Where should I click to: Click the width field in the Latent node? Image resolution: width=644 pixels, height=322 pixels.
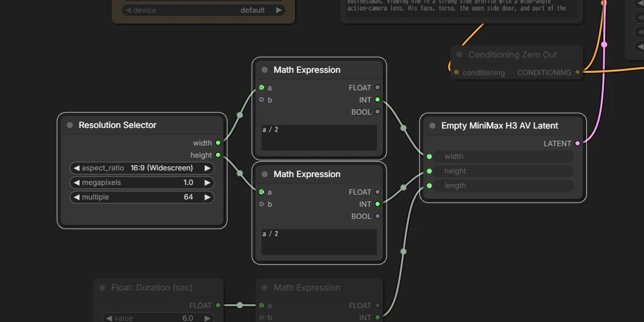click(x=504, y=156)
